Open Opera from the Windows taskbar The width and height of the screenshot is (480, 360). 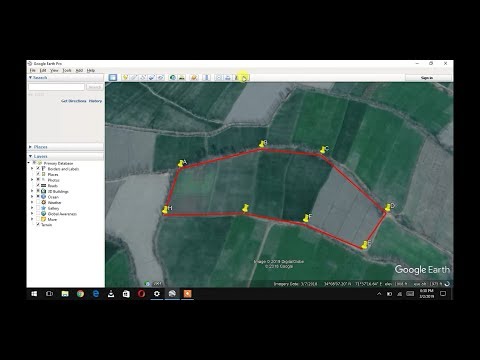tap(141, 294)
